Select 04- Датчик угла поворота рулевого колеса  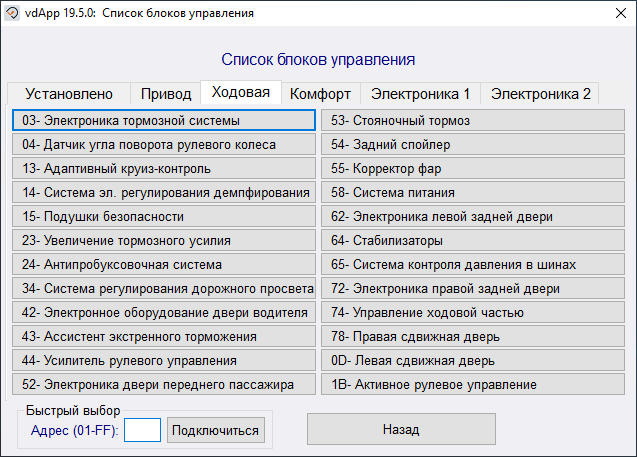(x=164, y=145)
